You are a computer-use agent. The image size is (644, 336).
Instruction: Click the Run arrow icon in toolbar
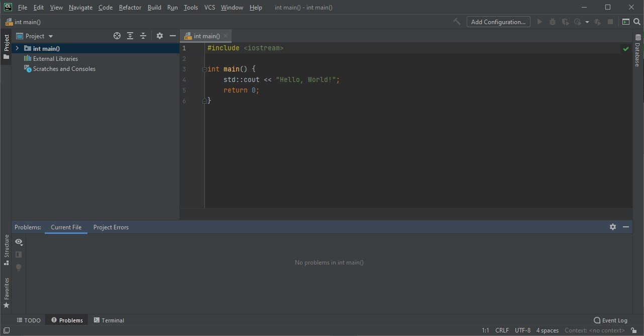540,22
